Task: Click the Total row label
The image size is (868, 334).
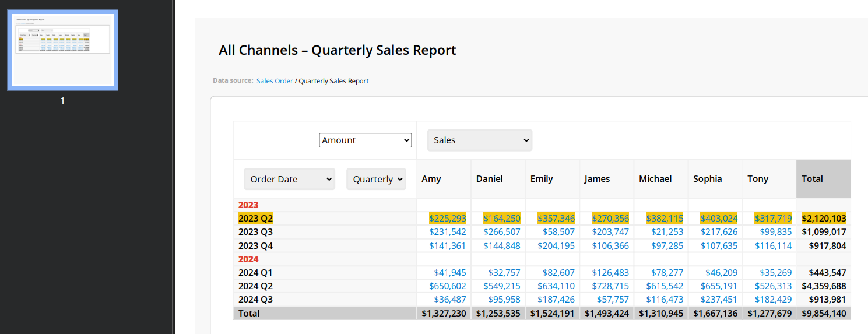Action: (249, 314)
